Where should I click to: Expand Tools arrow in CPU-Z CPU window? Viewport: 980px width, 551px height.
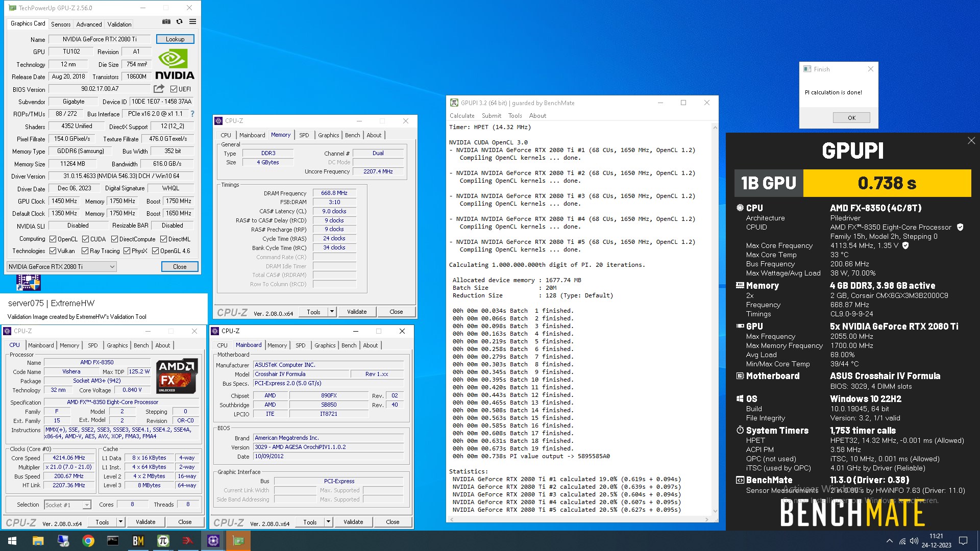click(120, 522)
